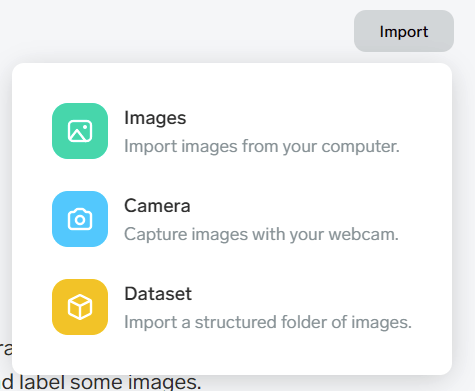
Task: Click the picture glyph inside green tile
Action: point(80,131)
